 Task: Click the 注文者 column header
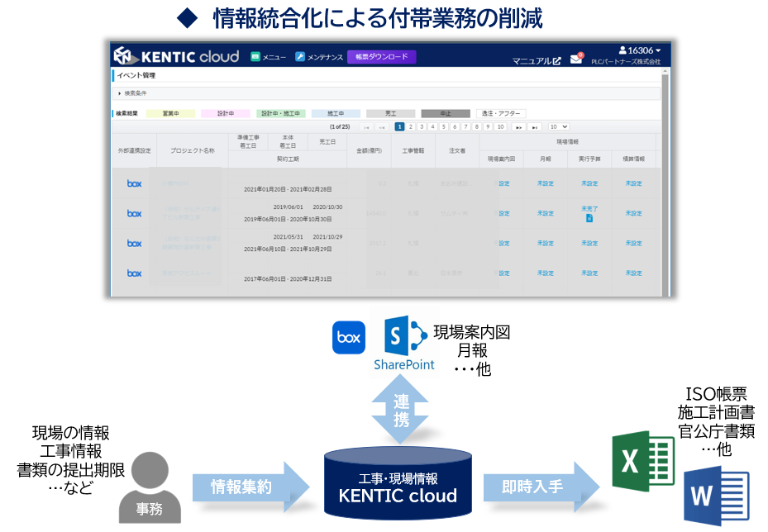[x=457, y=150]
